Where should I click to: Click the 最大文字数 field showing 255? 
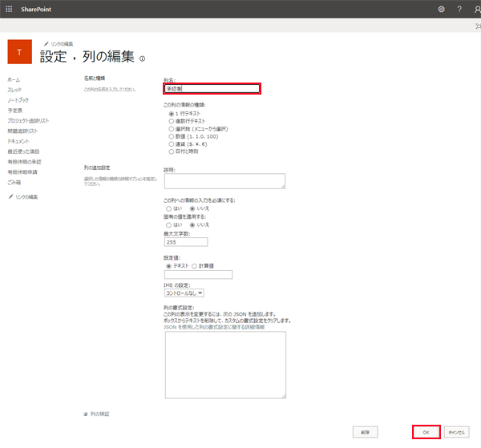[x=186, y=242]
